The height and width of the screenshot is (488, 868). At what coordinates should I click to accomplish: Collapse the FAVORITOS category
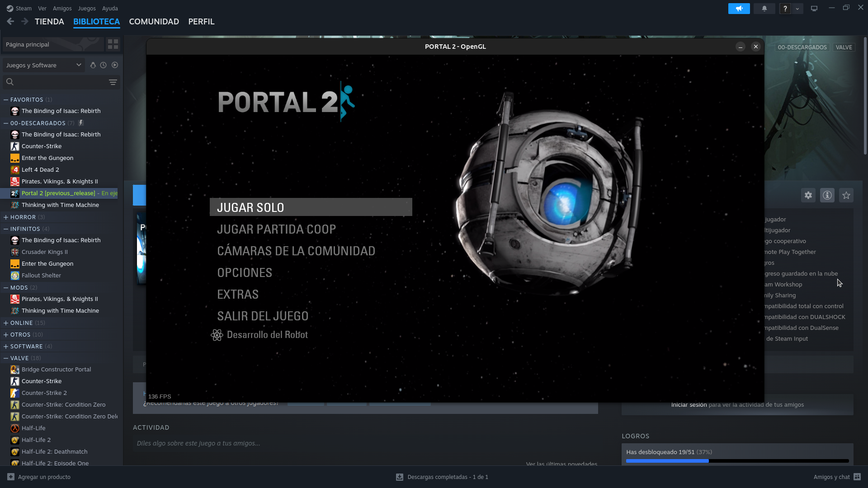pos(6,99)
